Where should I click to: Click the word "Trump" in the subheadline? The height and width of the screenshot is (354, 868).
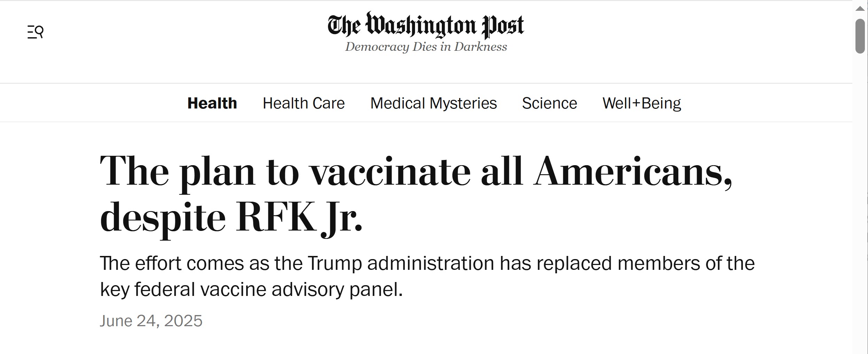pyautogui.click(x=335, y=264)
